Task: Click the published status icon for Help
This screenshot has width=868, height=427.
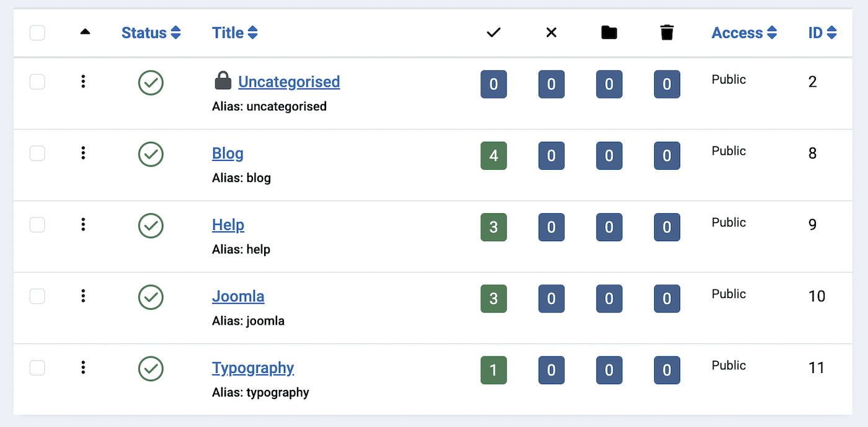Action: pyautogui.click(x=151, y=225)
